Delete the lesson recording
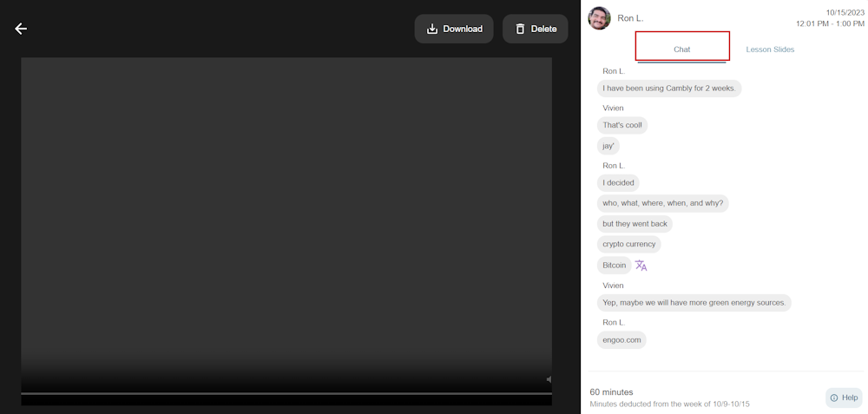The width and height of the screenshot is (868, 414). pos(536,29)
